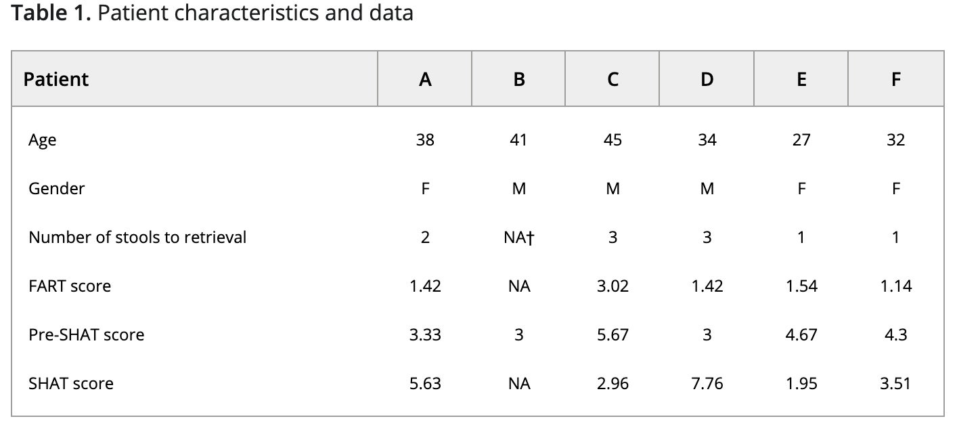The width and height of the screenshot is (980, 444).
Task: Click the "Table 1." bold caption label
Action: [51, 14]
